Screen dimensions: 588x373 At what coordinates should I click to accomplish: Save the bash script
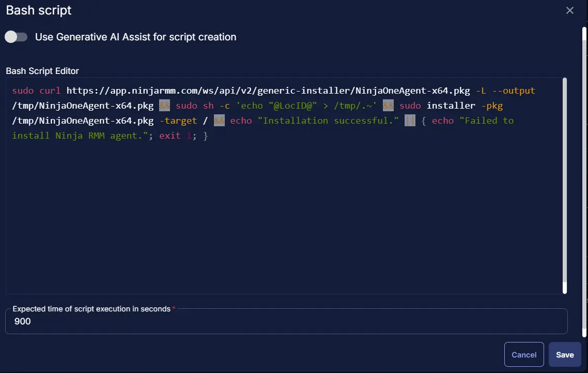[x=565, y=354]
